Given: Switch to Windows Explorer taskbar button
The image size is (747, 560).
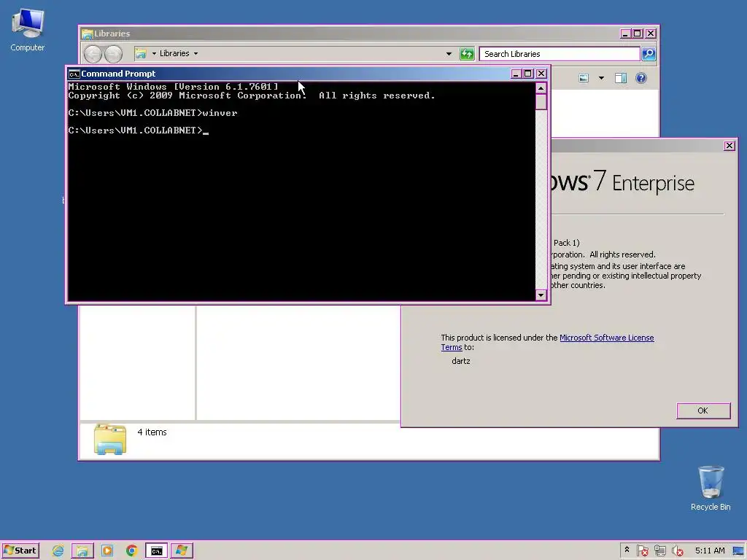Looking at the screenshot, I should click(82, 551).
